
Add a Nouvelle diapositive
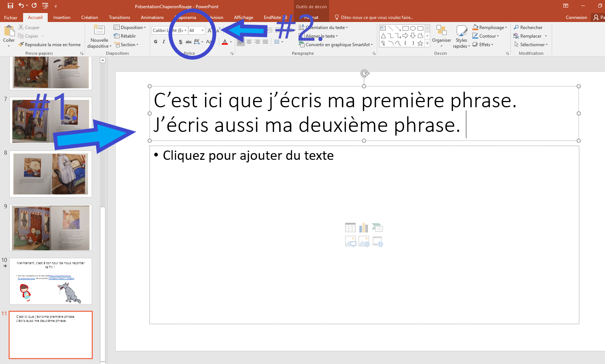[x=99, y=37]
